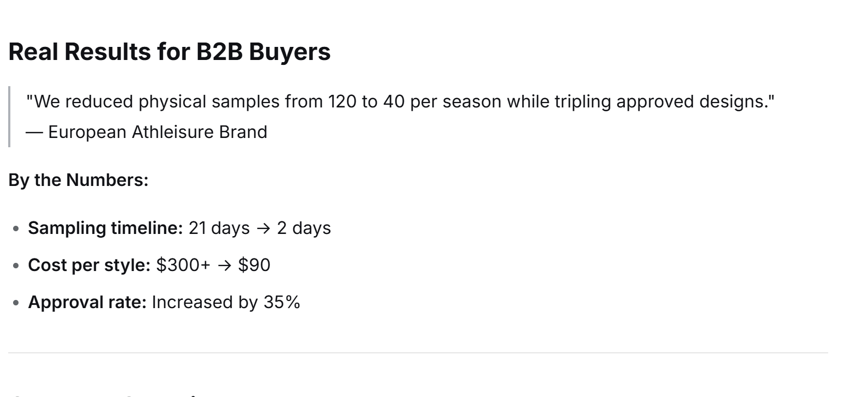Click the bold 'Sampling timeline:' label
Viewport: 868px width, 397px height.
click(105, 228)
